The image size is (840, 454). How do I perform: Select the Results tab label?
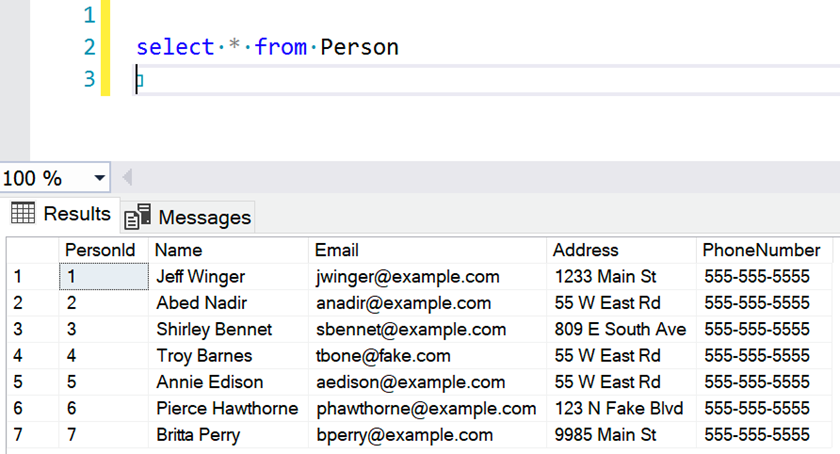(x=77, y=214)
